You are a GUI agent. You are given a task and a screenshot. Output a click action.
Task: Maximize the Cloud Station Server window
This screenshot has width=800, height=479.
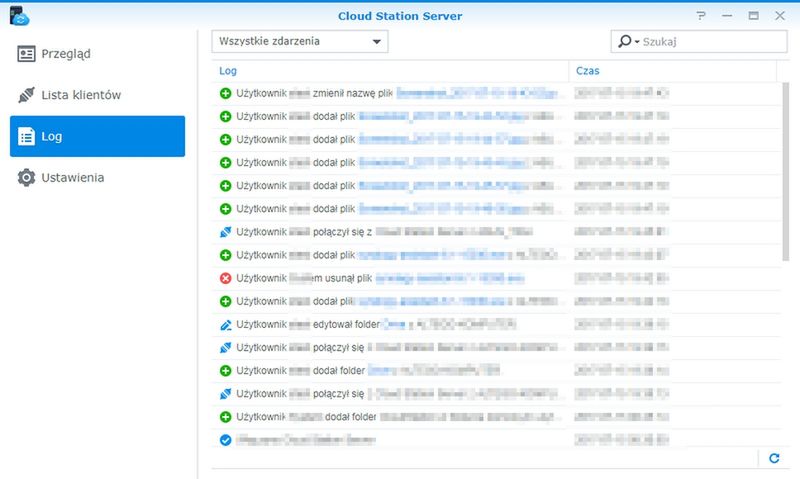point(754,16)
